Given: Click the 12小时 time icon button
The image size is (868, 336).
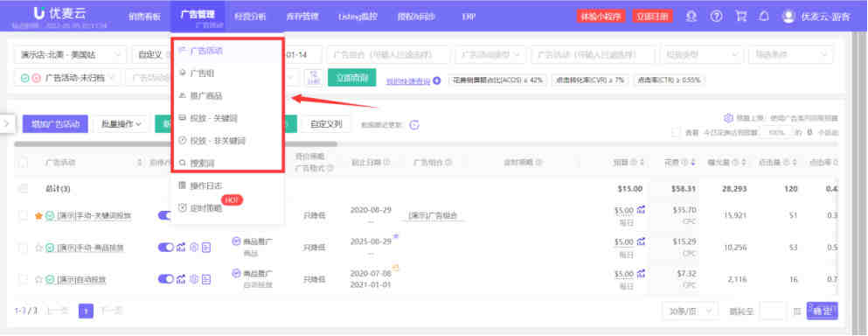Looking at the screenshot, I should [x=313, y=77].
